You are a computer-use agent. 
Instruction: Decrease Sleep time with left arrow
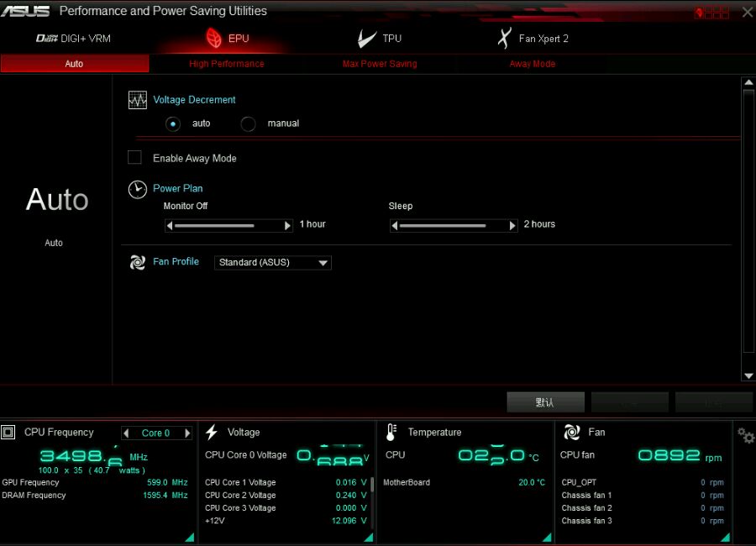(x=395, y=225)
